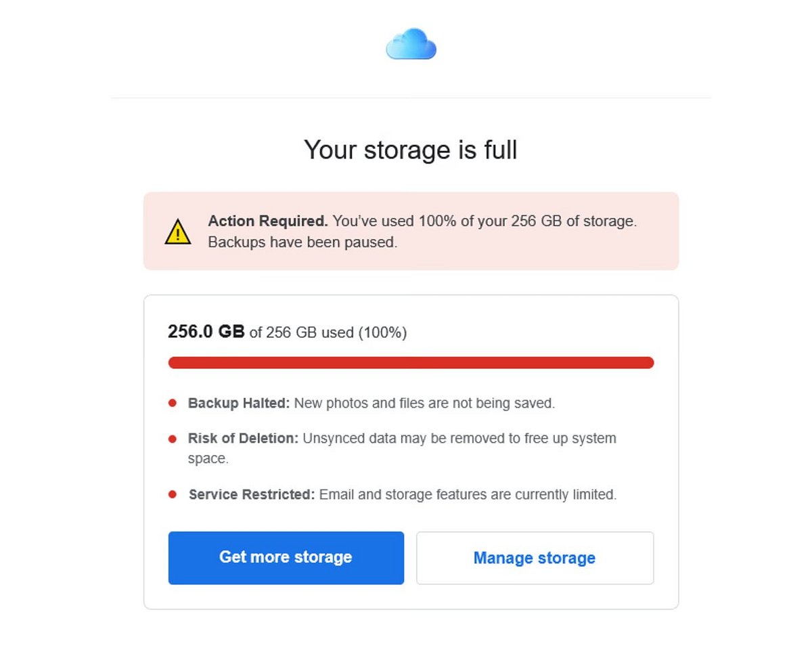Click the yellow warning triangle icon

point(177,232)
